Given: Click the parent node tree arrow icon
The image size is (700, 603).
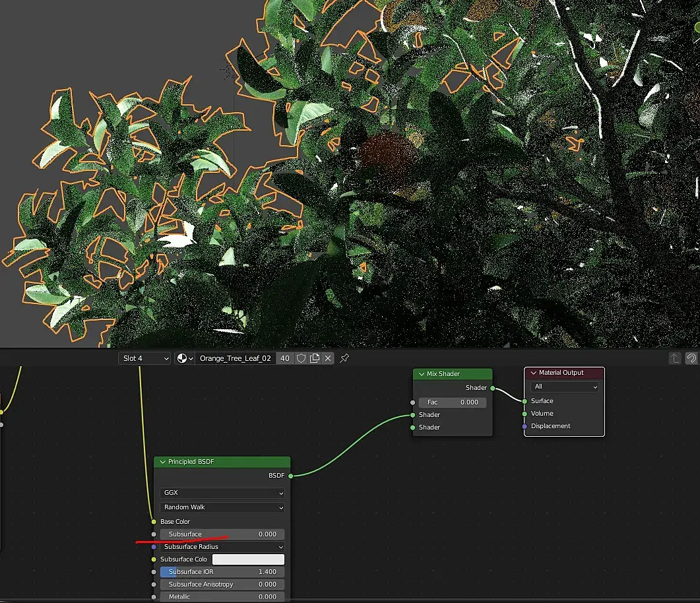Looking at the screenshot, I should 674,358.
